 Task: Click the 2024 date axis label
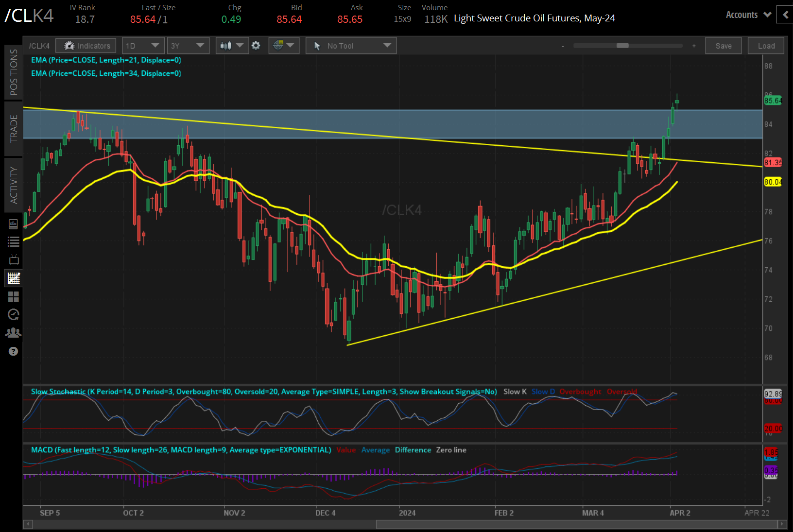point(407,513)
